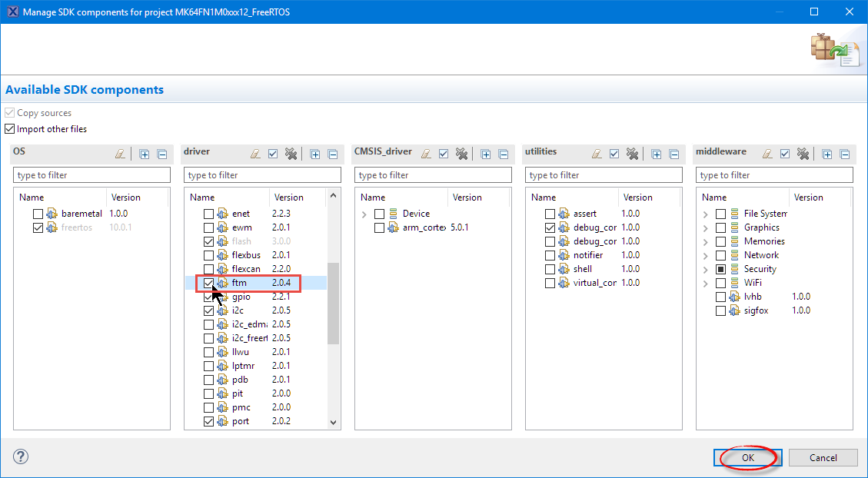Click the driver list vertical scrollbar thumb
Screen dimensions: 868x478
click(333, 303)
